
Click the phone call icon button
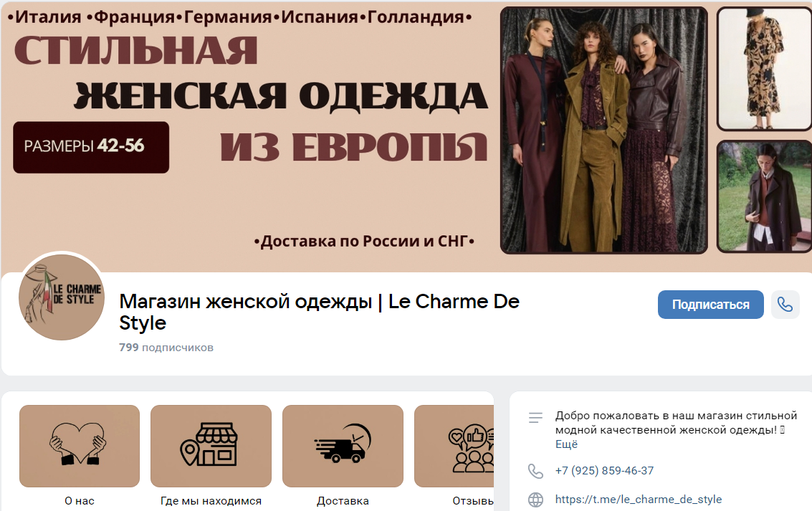pyautogui.click(x=785, y=305)
